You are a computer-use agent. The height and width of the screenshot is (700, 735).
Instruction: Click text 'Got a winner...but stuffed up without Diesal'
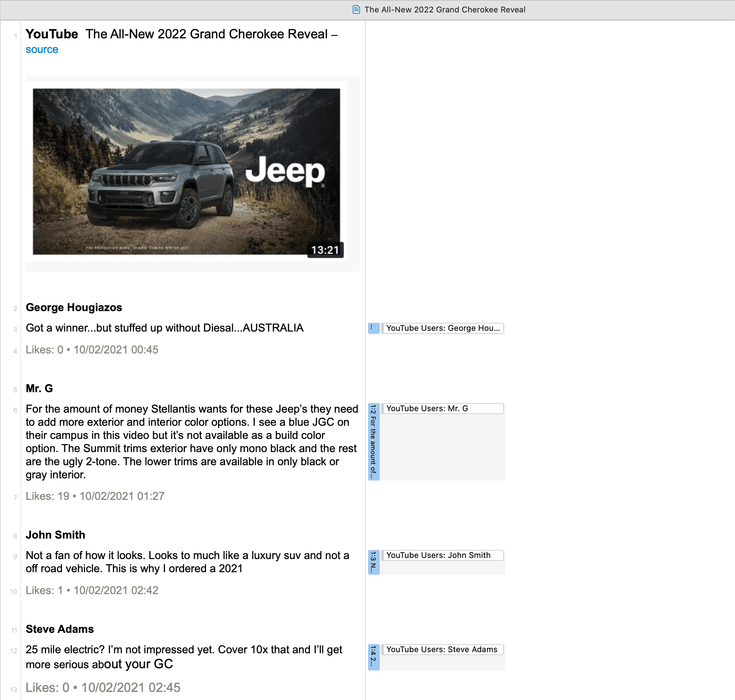(130, 328)
